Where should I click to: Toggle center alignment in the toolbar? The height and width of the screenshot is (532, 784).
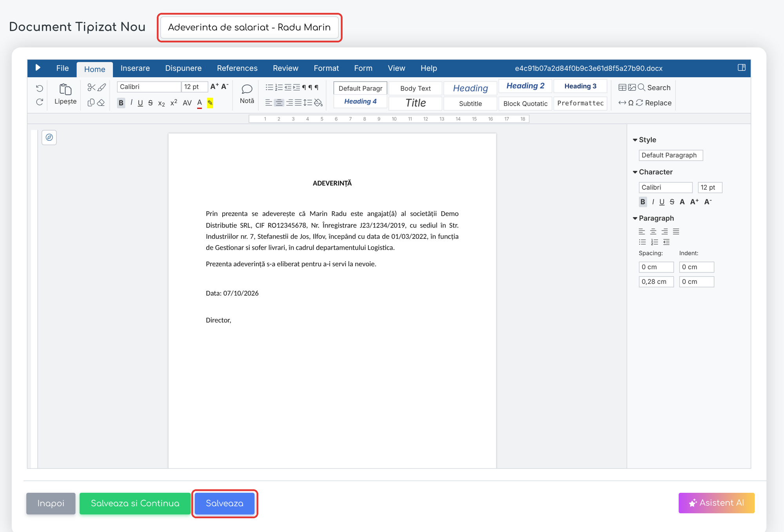279,103
